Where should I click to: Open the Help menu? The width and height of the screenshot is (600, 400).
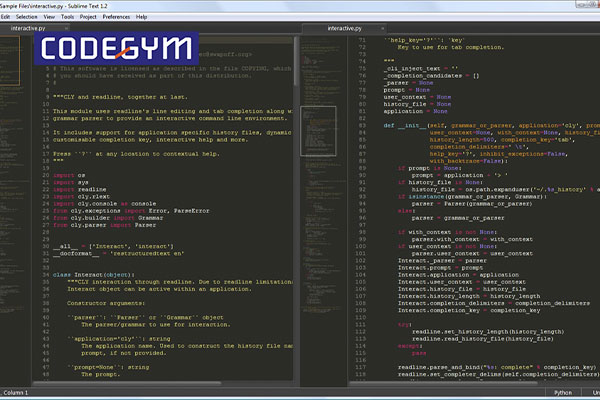(141, 17)
